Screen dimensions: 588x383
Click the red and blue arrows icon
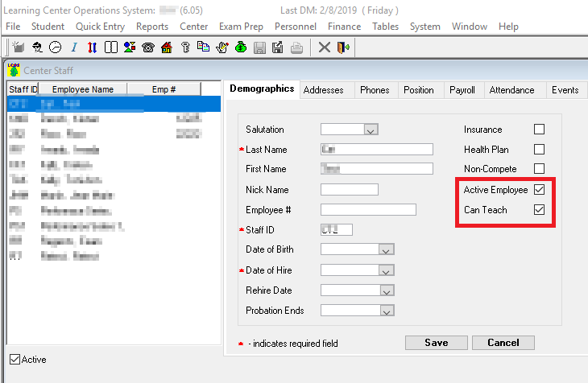[93, 47]
